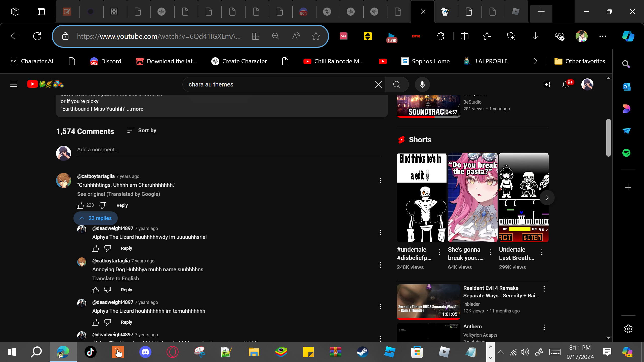Open the Sort by comments dropdown
The image size is (644, 362).
(142, 130)
